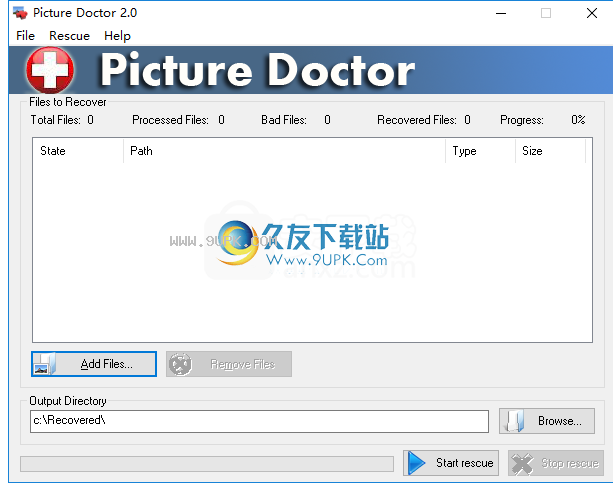Click the folder icon on Add Files
613x487 pixels.
pos(45,364)
